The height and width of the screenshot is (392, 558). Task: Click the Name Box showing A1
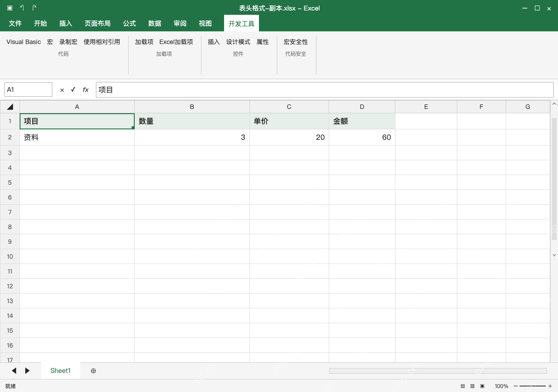click(x=28, y=90)
